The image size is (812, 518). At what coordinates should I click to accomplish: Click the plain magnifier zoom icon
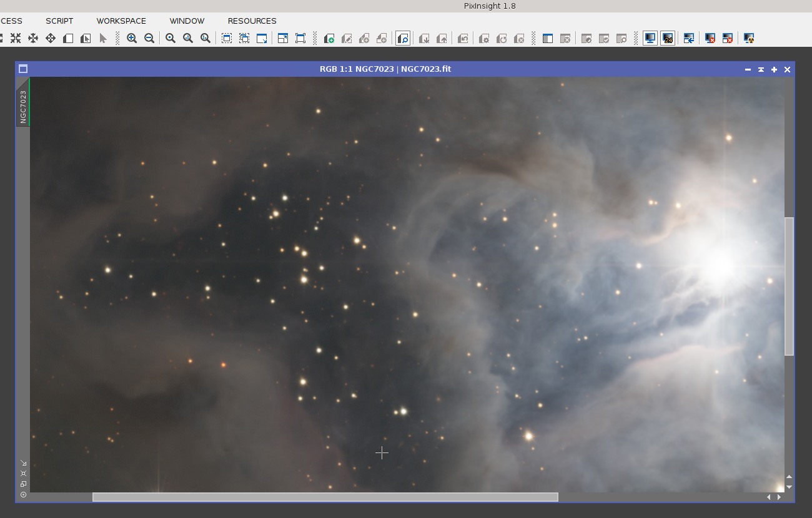pos(171,38)
